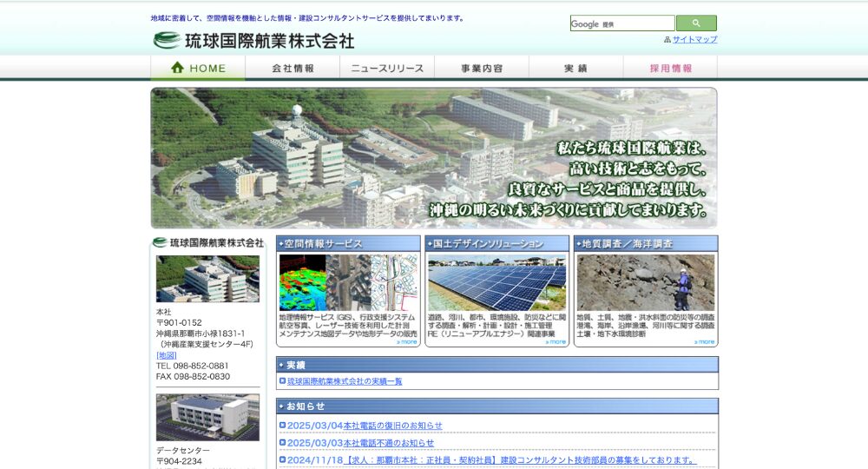Viewport: 868px width, 469px height.
Task: Click the bullet icon beside the 2025/03/04 news item
Action: point(282,426)
